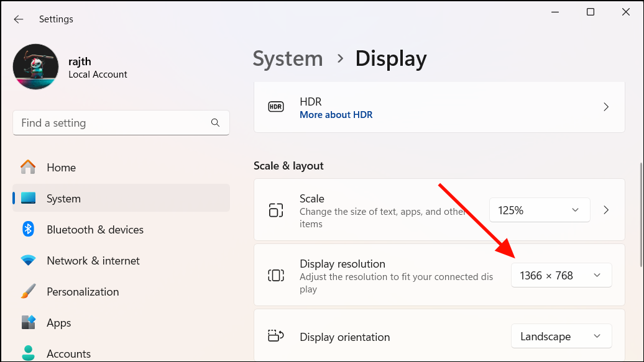Click the HDR badge icon
This screenshot has width=644, height=362.
click(x=275, y=107)
